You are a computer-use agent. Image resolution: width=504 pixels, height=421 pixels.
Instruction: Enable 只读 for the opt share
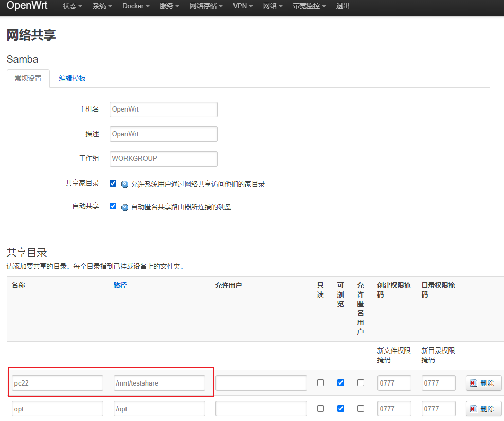(x=320, y=408)
